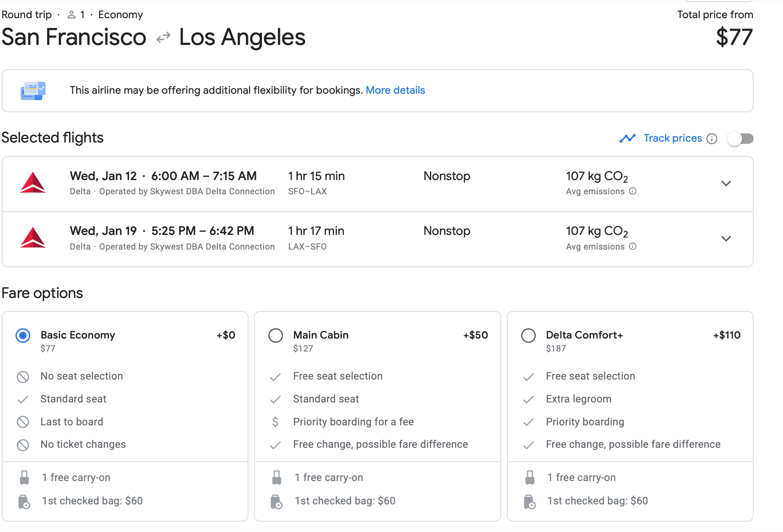Expand Wed, Jan 12 flight details
The image size is (783, 532).
[x=726, y=184]
